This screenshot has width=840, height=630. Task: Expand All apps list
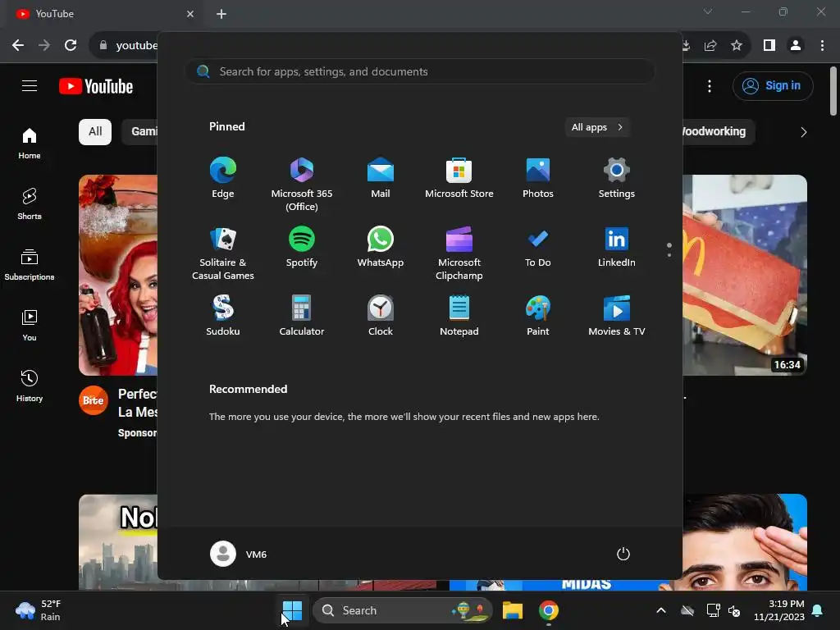597,127
